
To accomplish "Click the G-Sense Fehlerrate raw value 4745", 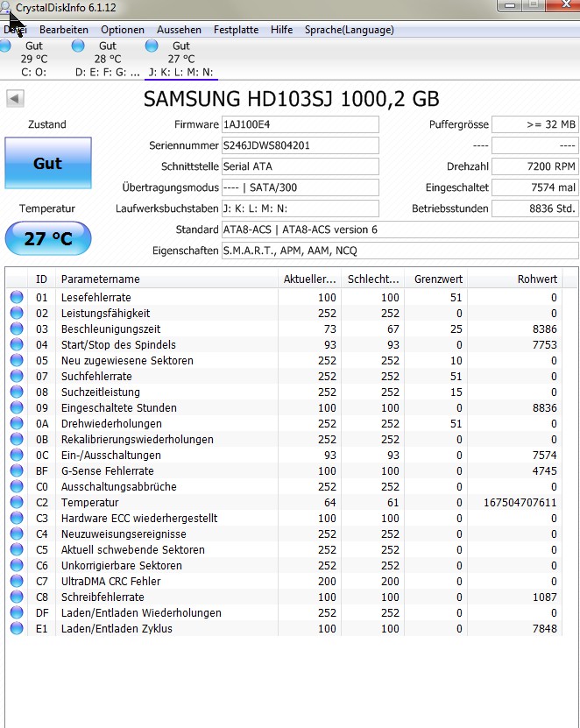I will click(x=544, y=470).
